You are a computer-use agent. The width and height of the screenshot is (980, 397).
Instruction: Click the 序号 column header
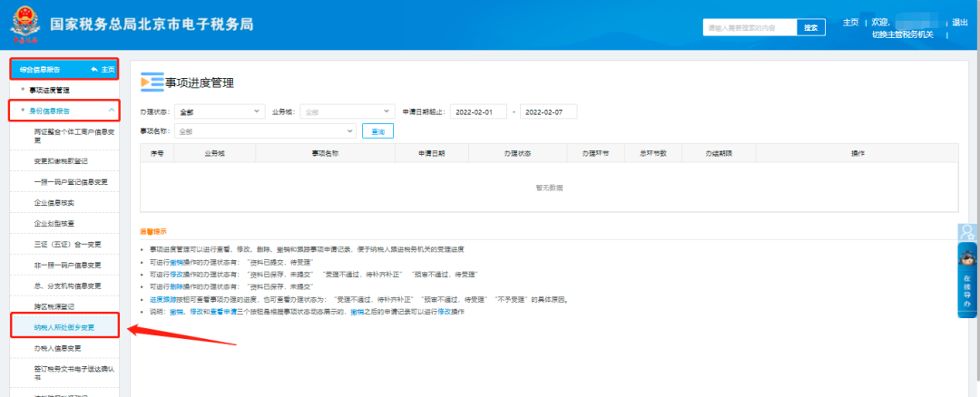pyautogui.click(x=157, y=153)
